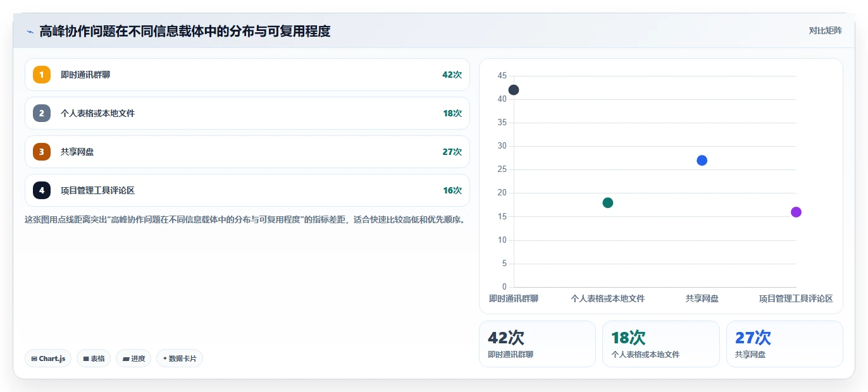Click the orange rank 1 badge

click(42, 75)
